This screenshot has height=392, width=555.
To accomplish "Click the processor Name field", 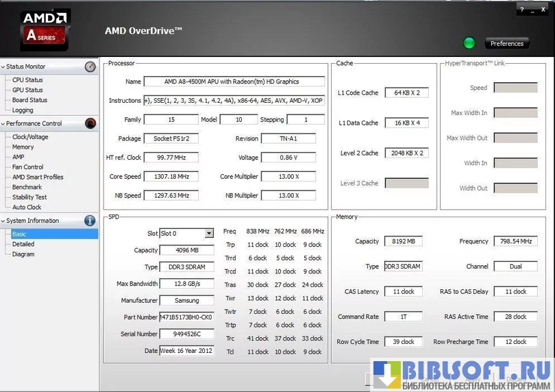I will click(234, 82).
